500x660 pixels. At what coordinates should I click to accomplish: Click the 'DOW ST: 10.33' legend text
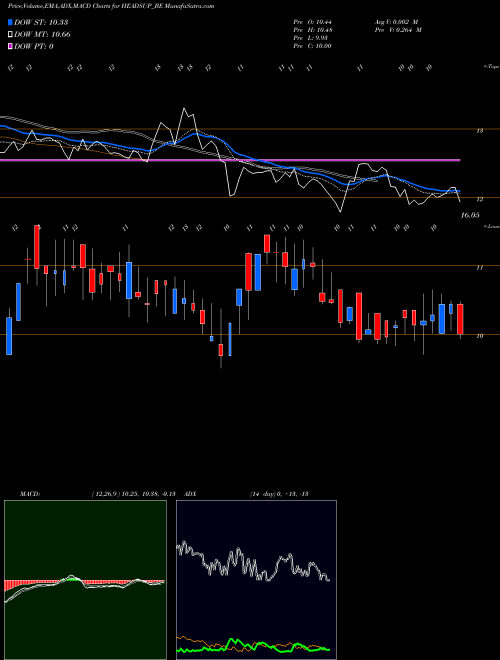pyautogui.click(x=41, y=22)
